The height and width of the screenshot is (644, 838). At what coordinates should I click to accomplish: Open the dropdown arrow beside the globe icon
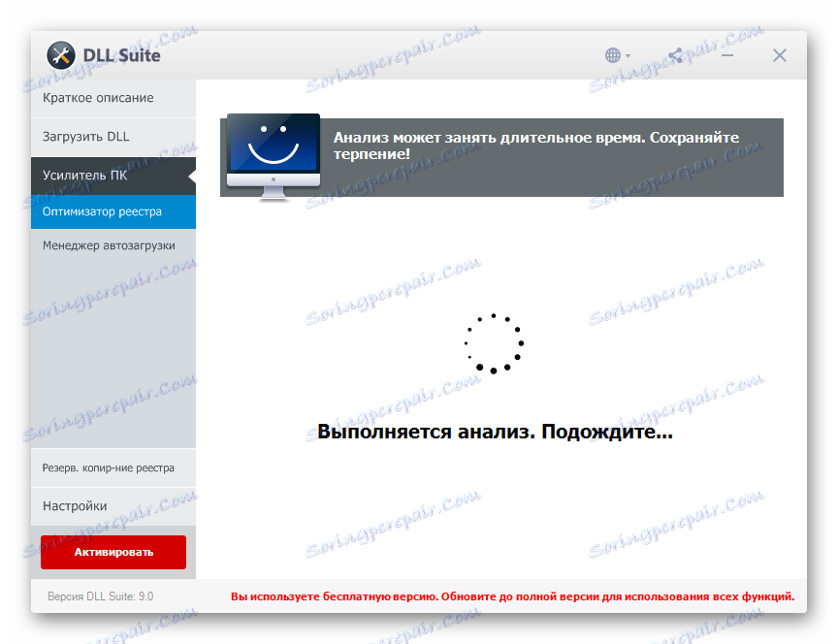tap(627, 55)
